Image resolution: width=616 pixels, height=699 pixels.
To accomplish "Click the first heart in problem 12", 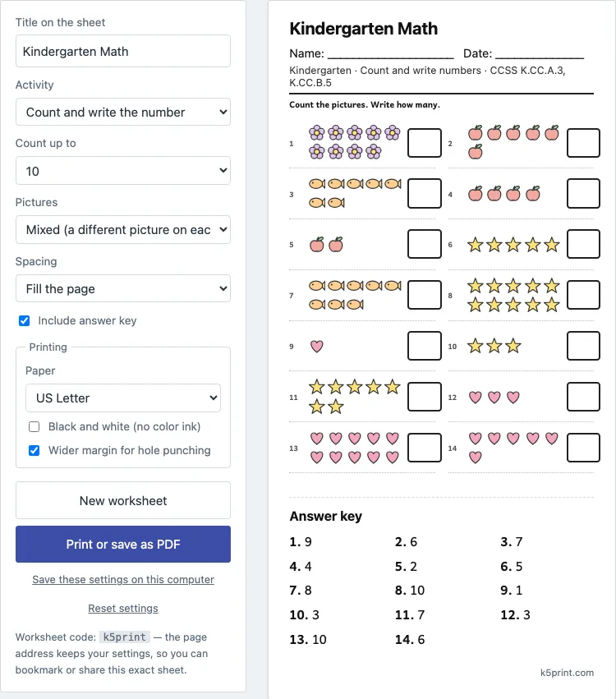I will pos(476,397).
